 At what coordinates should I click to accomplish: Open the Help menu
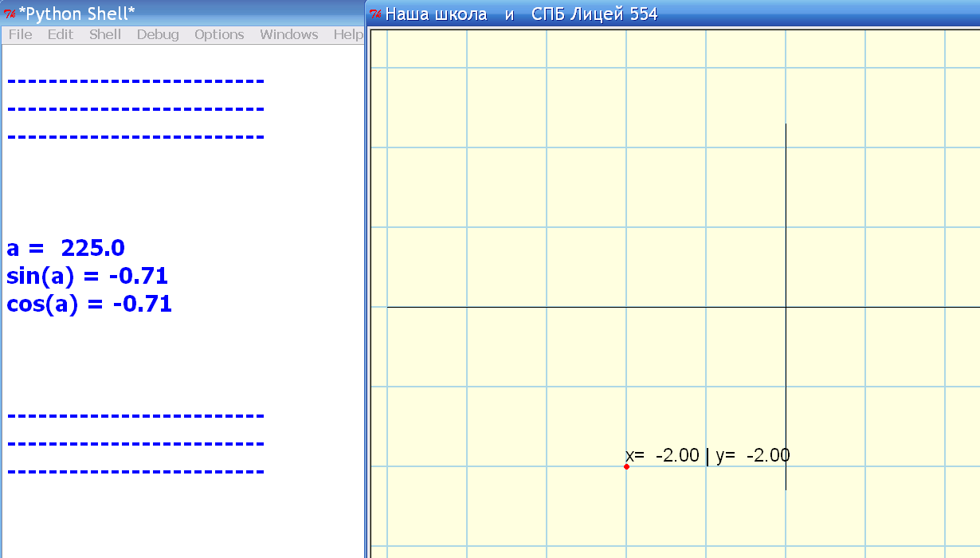click(x=347, y=34)
